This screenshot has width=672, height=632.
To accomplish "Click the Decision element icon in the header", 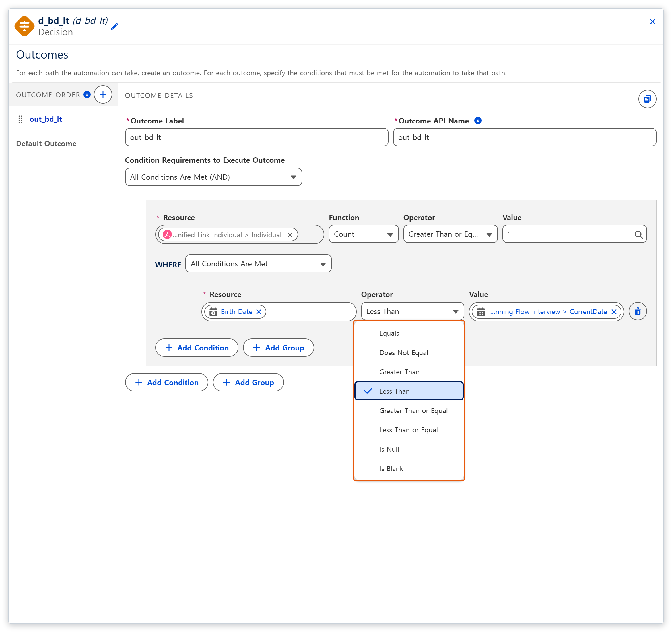I will 24,26.
